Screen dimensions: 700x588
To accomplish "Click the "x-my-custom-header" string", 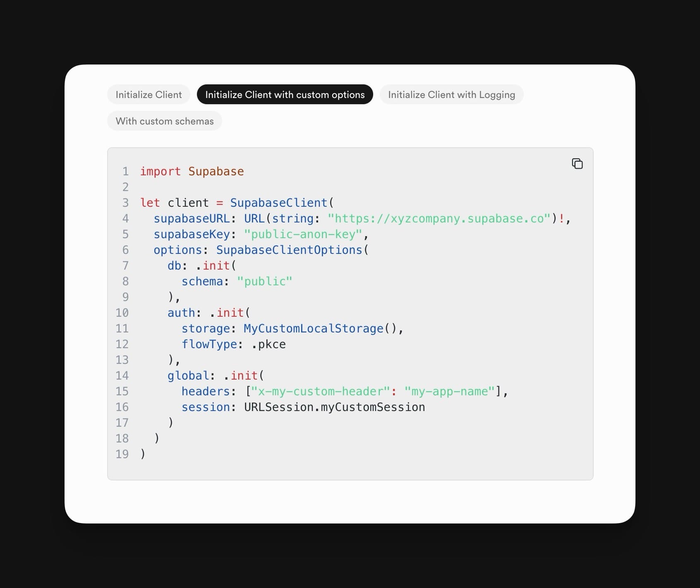I will click(x=321, y=391).
